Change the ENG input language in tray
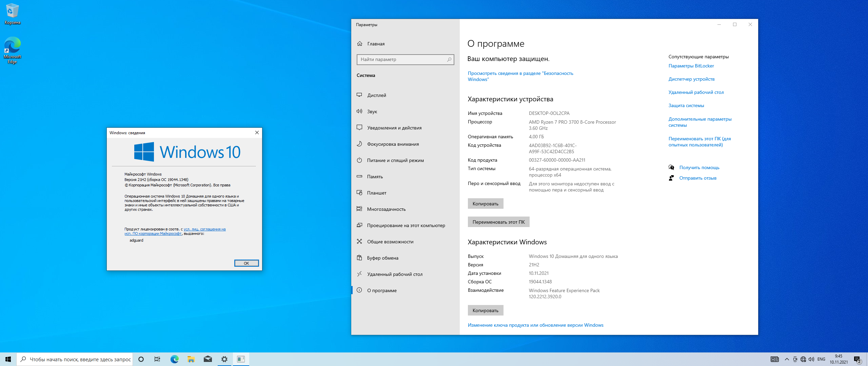868x366 pixels. (821, 359)
